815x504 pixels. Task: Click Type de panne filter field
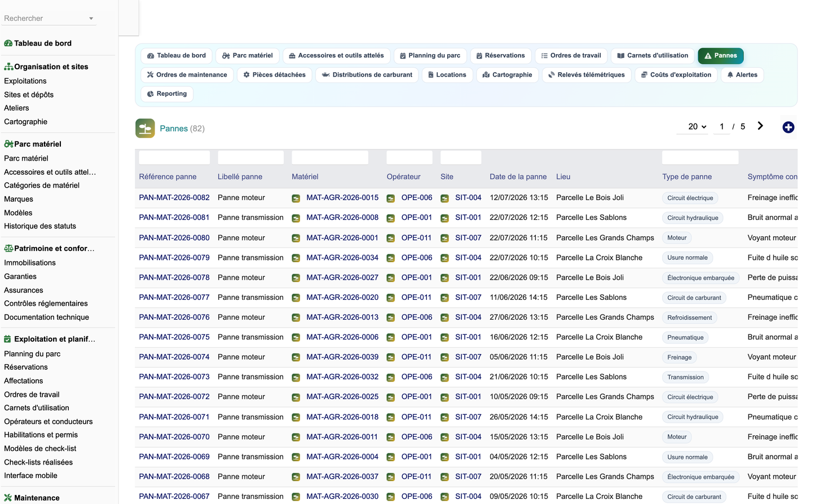pos(700,157)
